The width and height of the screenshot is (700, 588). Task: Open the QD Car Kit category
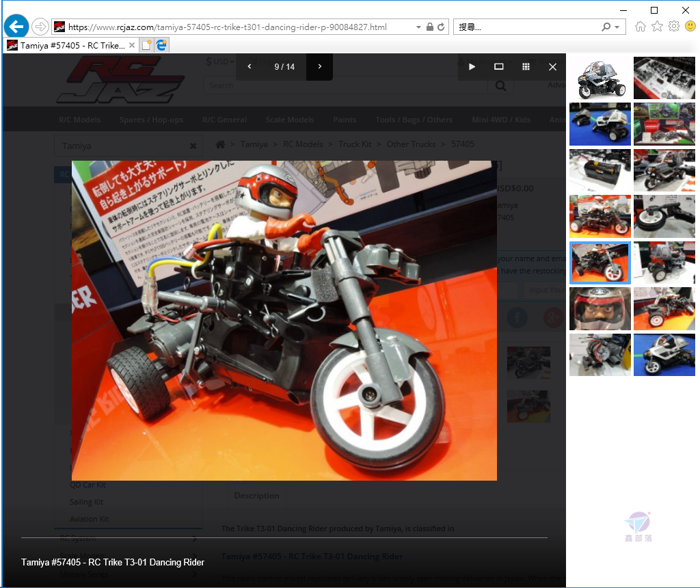tap(87, 485)
